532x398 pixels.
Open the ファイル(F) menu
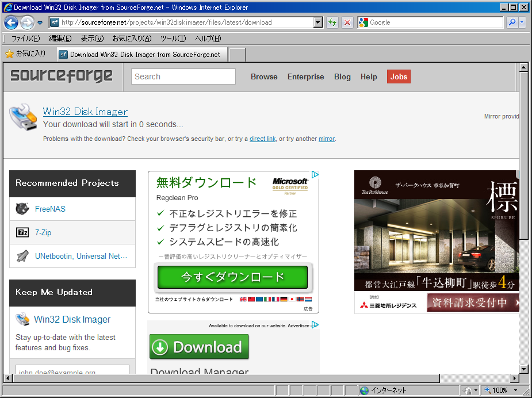pos(25,39)
